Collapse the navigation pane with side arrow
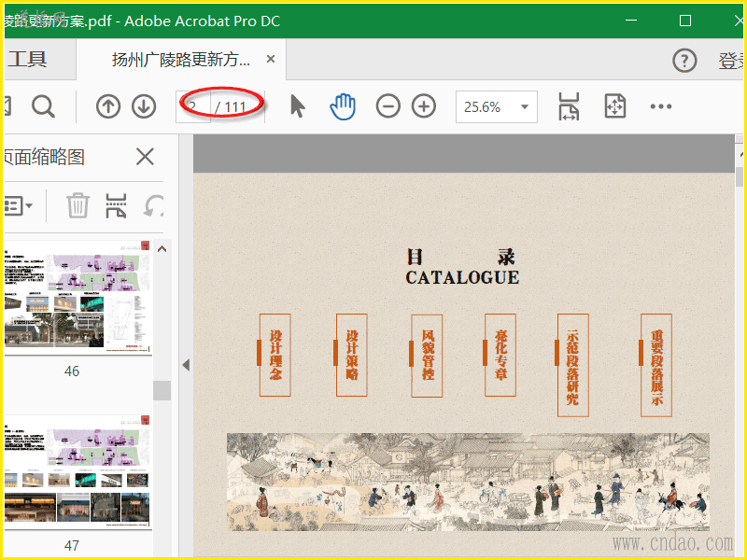The image size is (747, 560). point(186,365)
